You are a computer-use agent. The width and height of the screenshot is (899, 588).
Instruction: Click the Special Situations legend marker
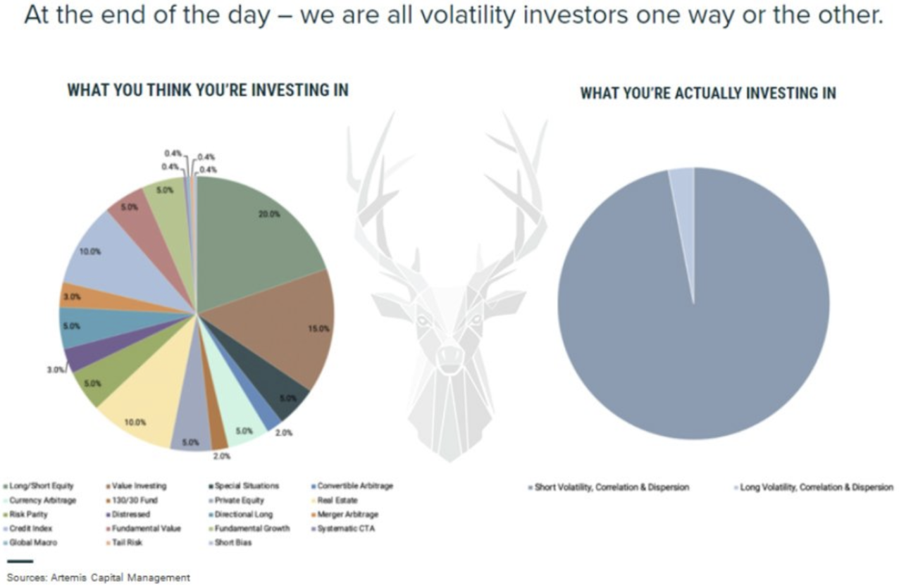tap(211, 486)
